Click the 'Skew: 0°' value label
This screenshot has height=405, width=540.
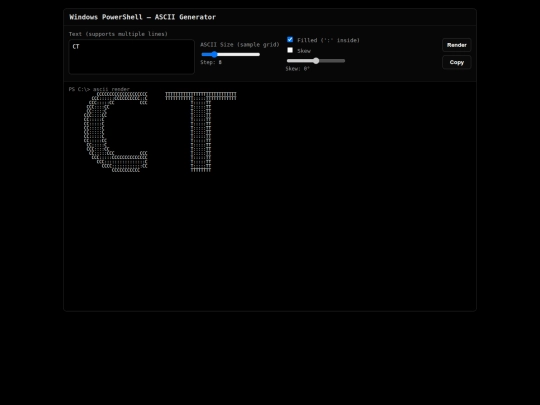(298, 69)
